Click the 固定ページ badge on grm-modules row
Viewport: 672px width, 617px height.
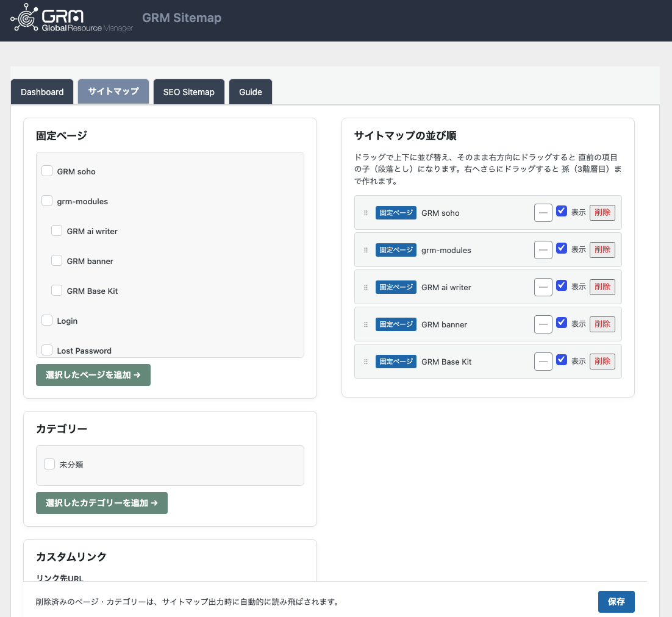pyautogui.click(x=396, y=250)
